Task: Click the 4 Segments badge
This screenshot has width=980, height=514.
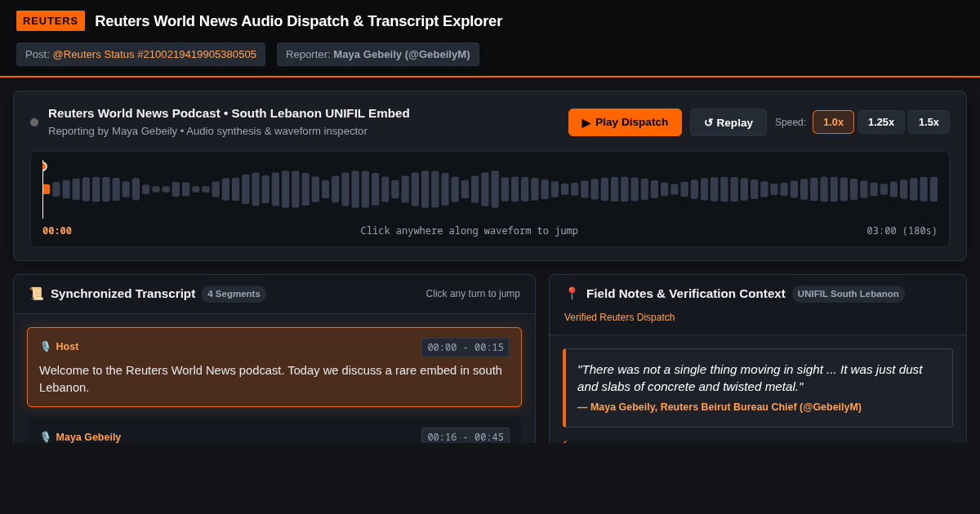Action: coord(234,294)
